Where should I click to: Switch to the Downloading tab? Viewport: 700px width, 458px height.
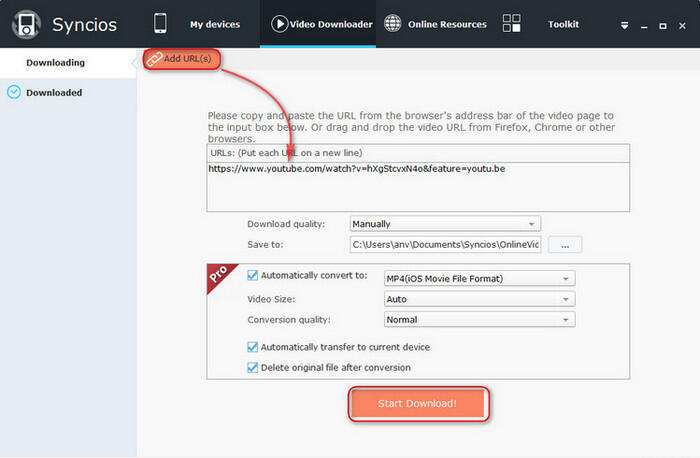(56, 63)
